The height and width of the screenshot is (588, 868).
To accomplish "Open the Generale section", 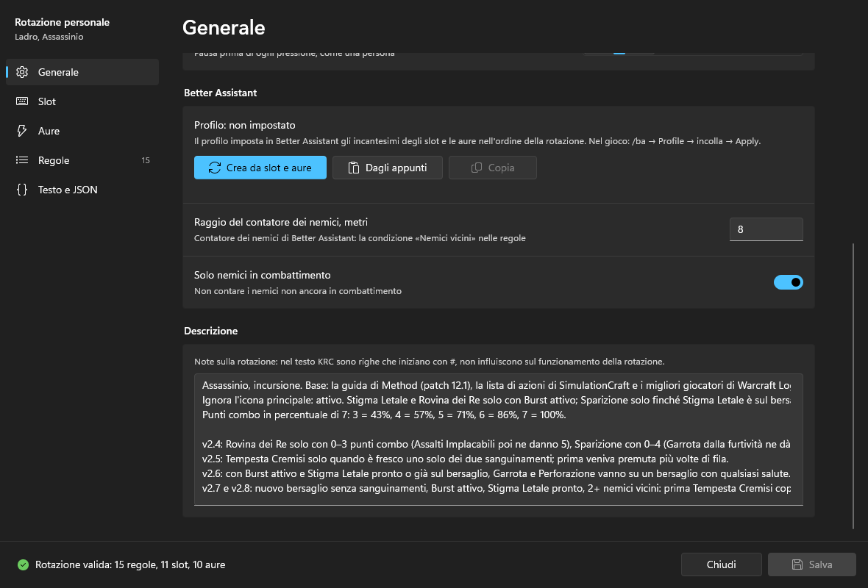I will [82, 72].
